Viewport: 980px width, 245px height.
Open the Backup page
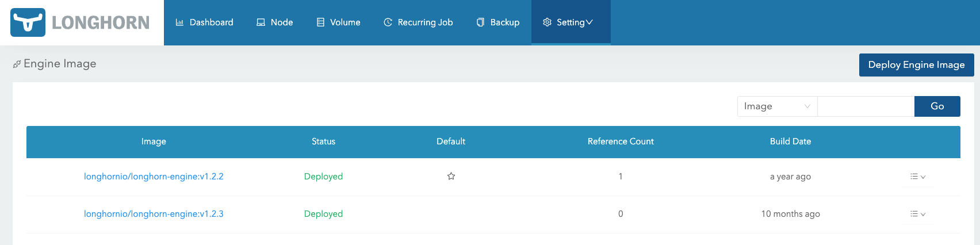click(498, 22)
